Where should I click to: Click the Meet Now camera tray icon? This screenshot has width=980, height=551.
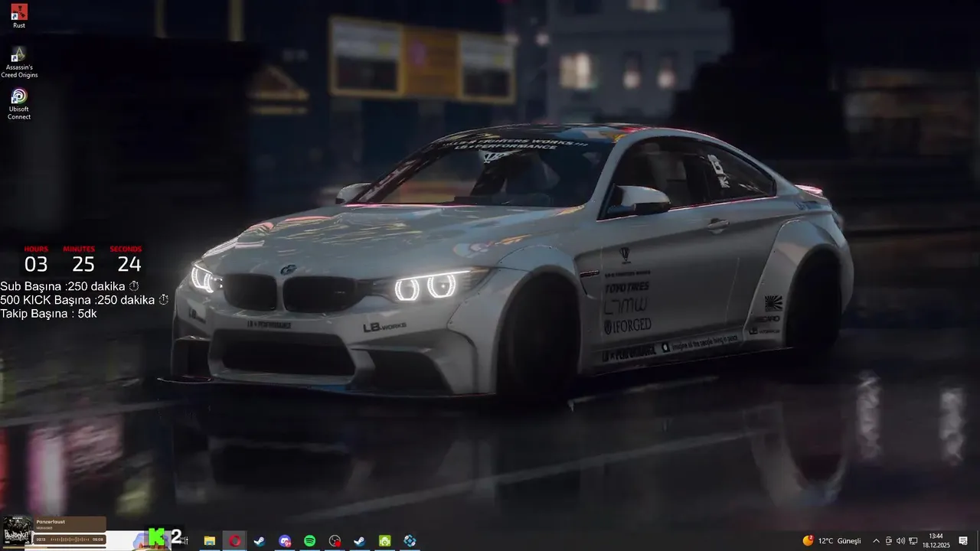pos(888,541)
